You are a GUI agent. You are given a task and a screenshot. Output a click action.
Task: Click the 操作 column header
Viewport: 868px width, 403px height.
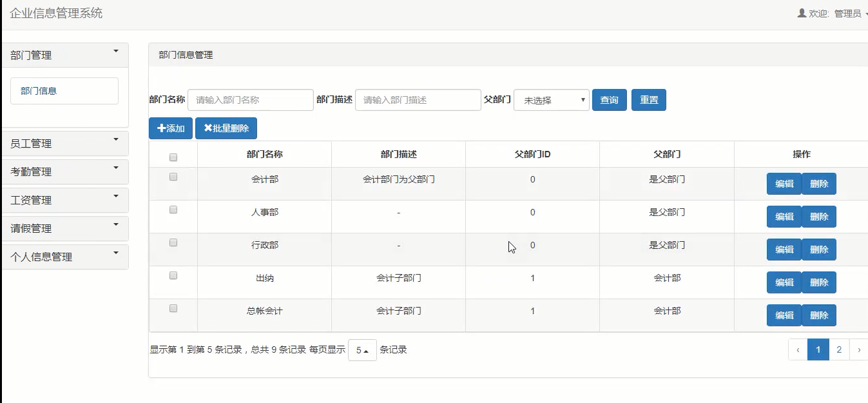point(801,155)
